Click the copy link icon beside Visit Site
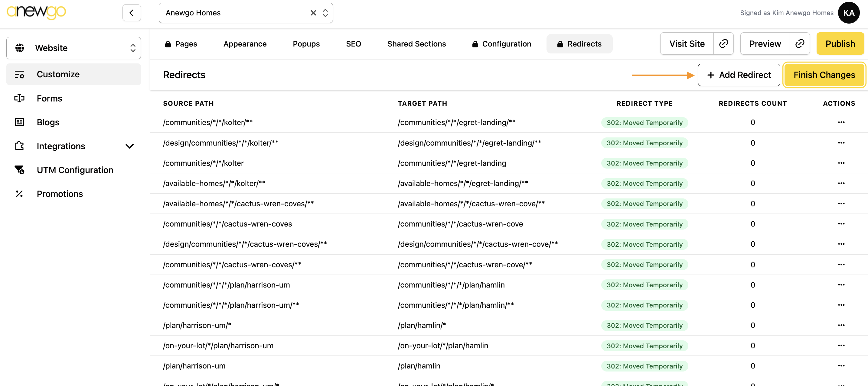Screen dimensions: 868x386 723,44
